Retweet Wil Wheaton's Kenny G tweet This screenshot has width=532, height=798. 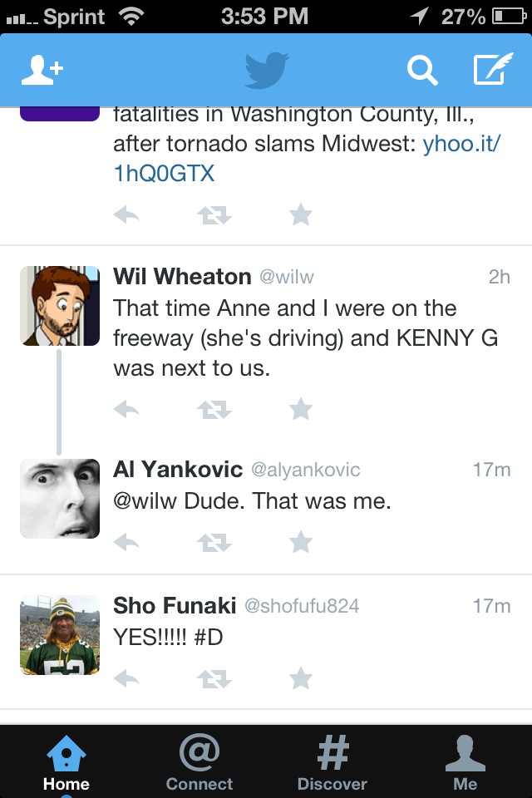coord(214,409)
